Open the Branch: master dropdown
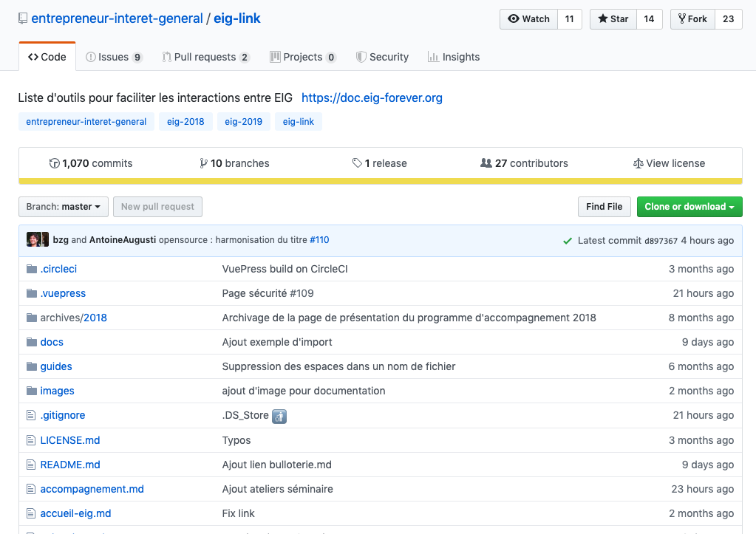 point(64,207)
